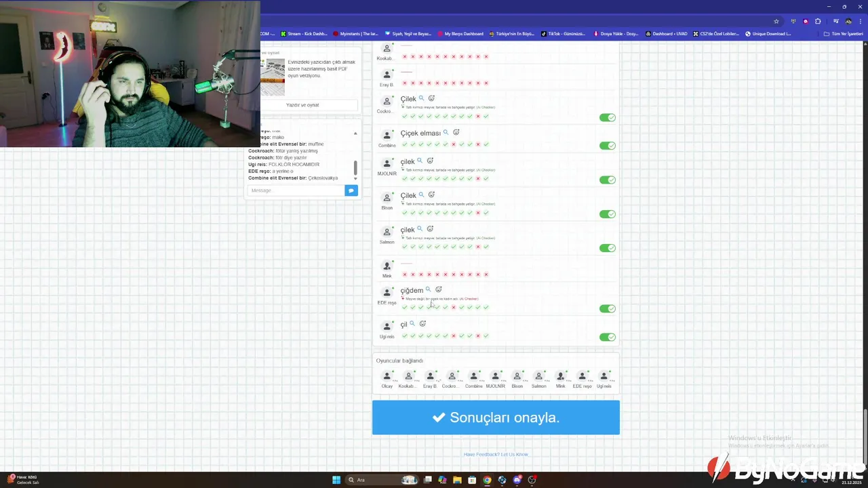Click the Message input field in chat
Viewport: 868px width, 488px height.
(x=296, y=190)
